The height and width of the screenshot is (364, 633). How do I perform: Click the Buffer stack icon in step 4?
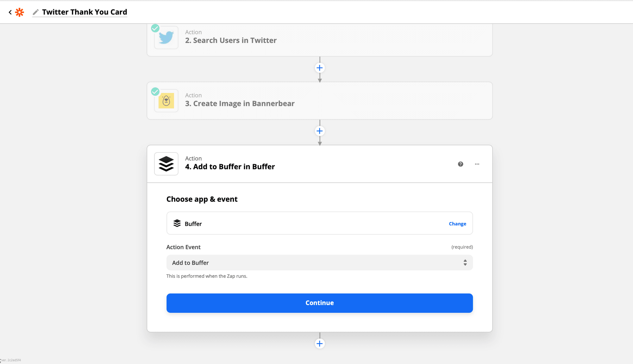pyautogui.click(x=166, y=164)
